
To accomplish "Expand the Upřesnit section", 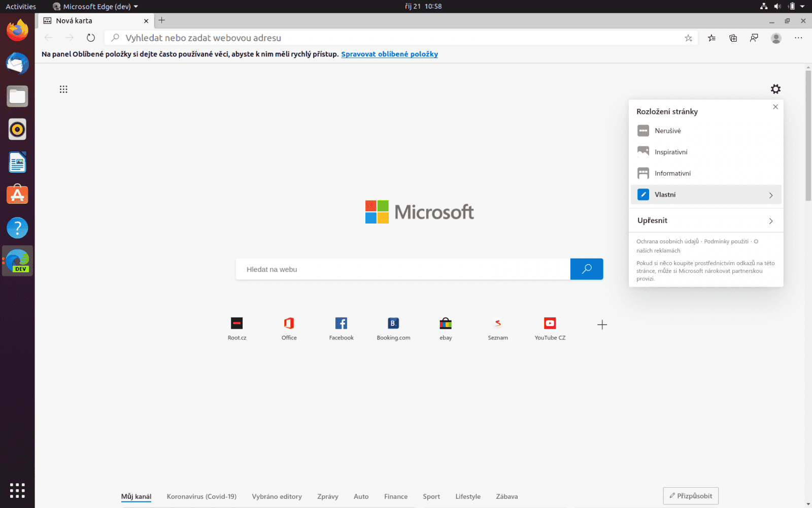I will (706, 220).
